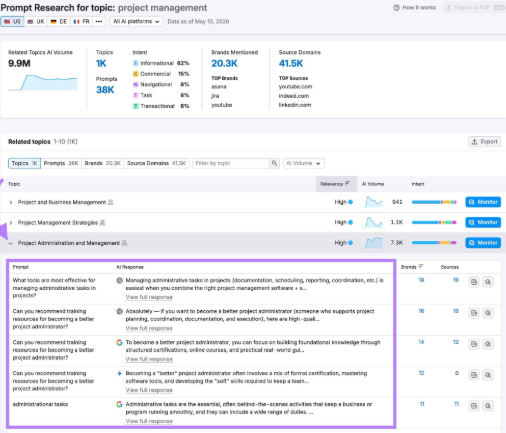506x433 pixels.
Task: Select the UK country tab
Action: pos(36,21)
